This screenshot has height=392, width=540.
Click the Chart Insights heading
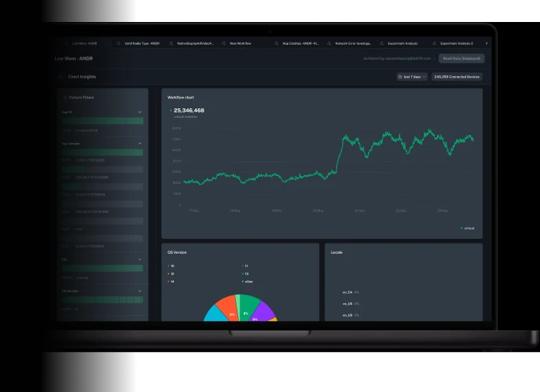(82, 77)
